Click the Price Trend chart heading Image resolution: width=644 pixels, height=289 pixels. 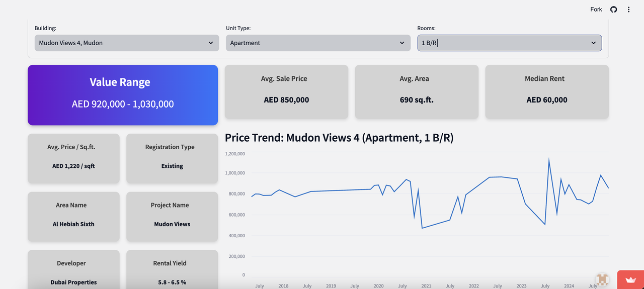click(x=339, y=138)
